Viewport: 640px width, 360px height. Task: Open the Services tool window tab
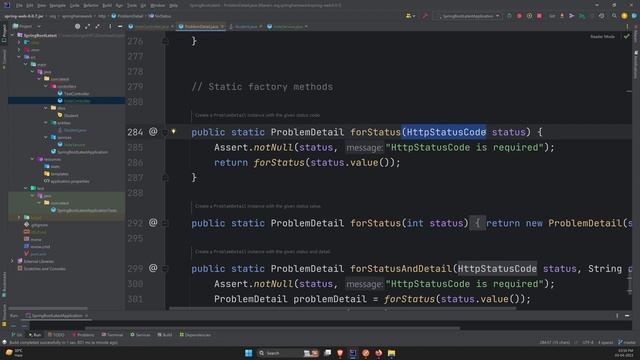[140, 335]
